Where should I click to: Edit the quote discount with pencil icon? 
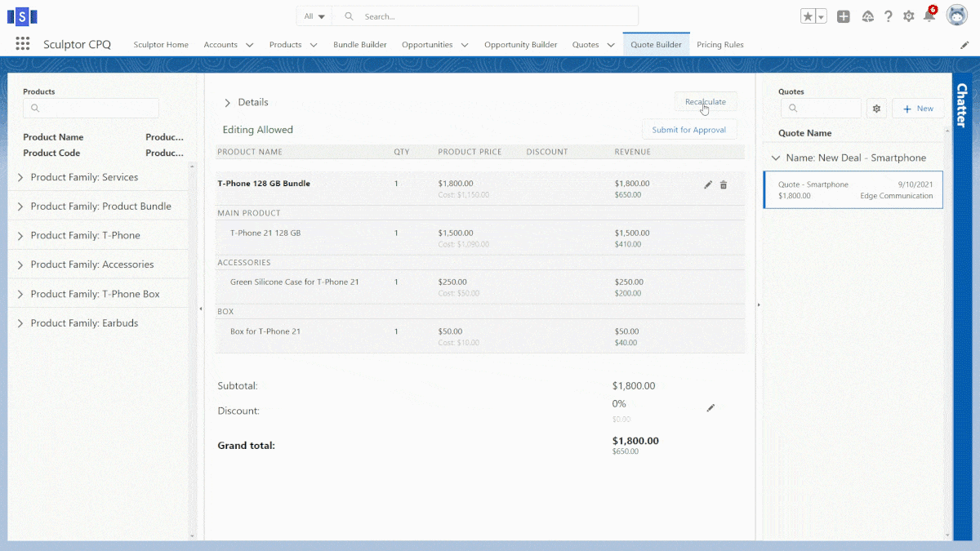[710, 407]
